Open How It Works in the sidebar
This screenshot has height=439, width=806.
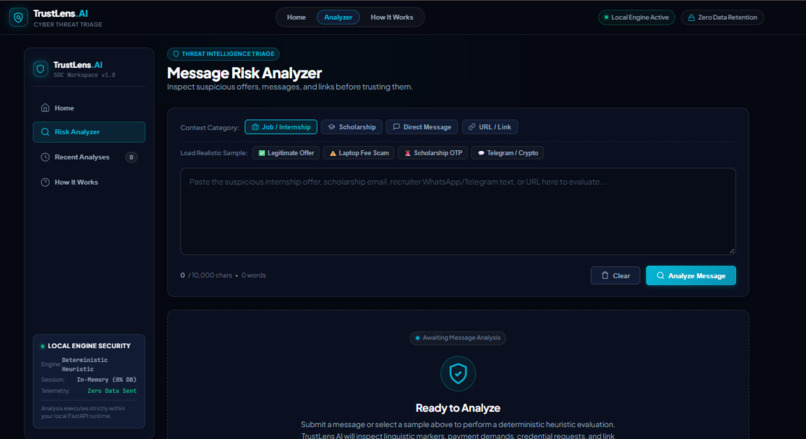point(89,182)
